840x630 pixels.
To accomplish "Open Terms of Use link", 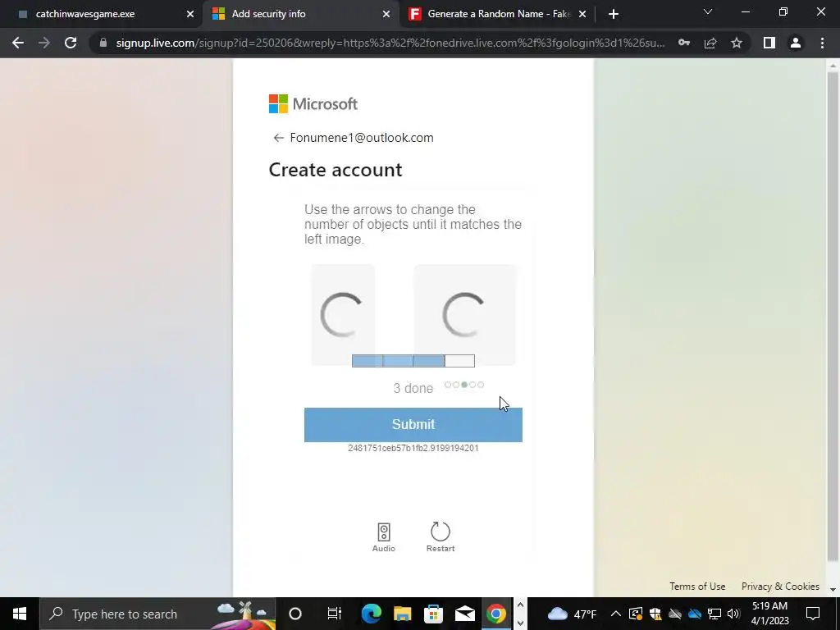I will [697, 586].
